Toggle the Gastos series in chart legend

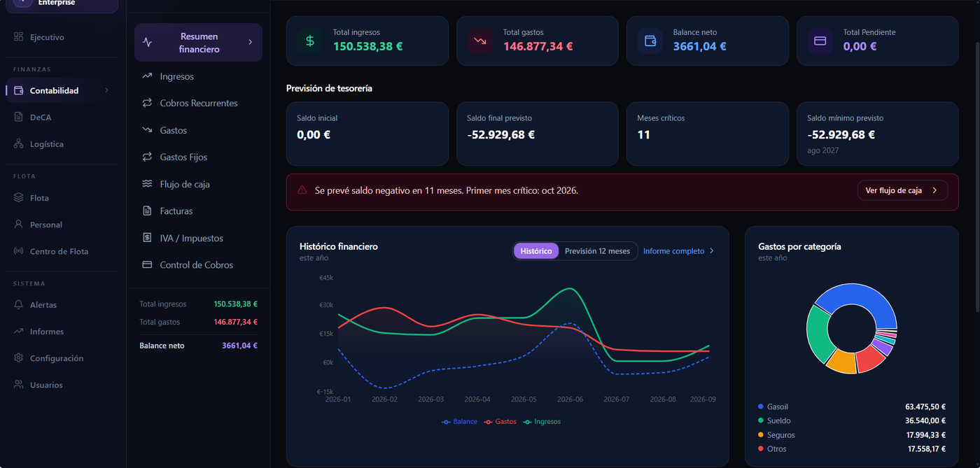pos(500,422)
